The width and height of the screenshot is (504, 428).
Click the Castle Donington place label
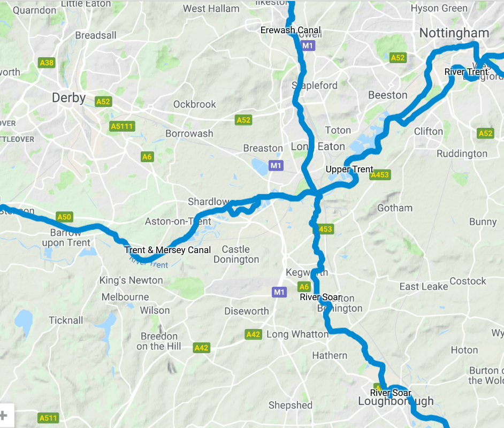point(236,255)
